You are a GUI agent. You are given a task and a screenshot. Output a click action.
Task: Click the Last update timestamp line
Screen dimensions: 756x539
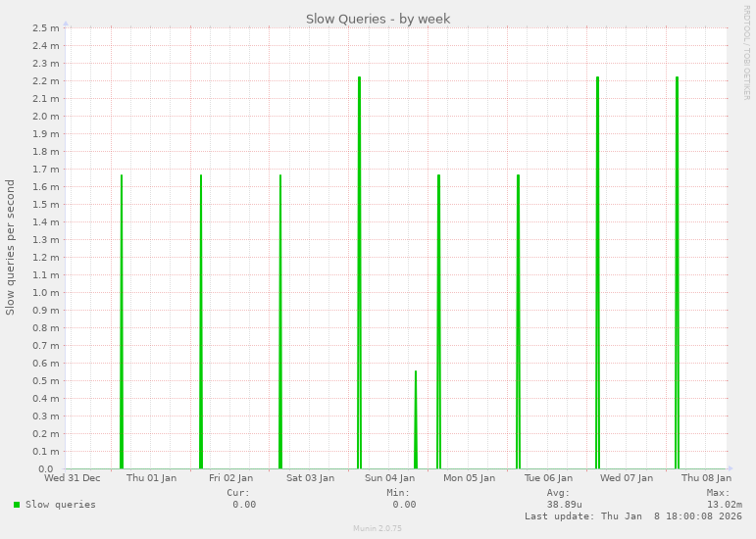pyautogui.click(x=633, y=515)
